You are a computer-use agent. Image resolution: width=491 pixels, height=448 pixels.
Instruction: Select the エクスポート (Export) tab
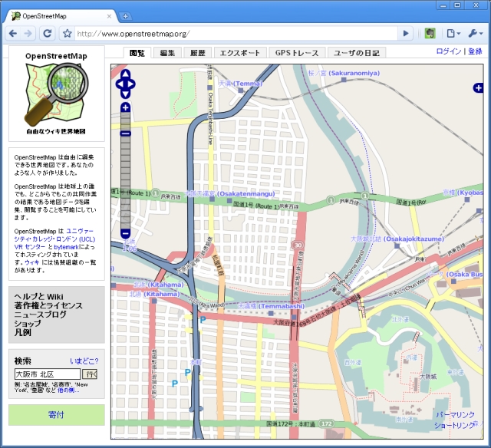pyautogui.click(x=240, y=53)
